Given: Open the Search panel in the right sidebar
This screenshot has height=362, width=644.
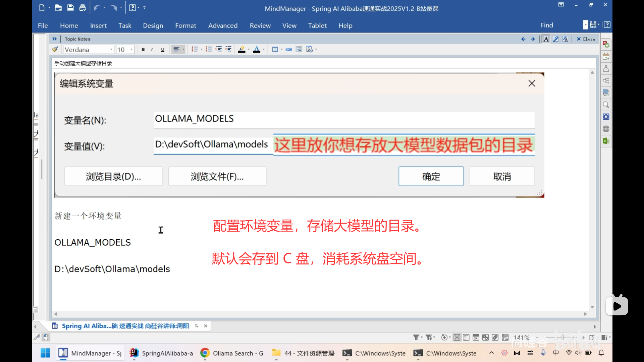Looking at the screenshot, I should click(606, 105).
